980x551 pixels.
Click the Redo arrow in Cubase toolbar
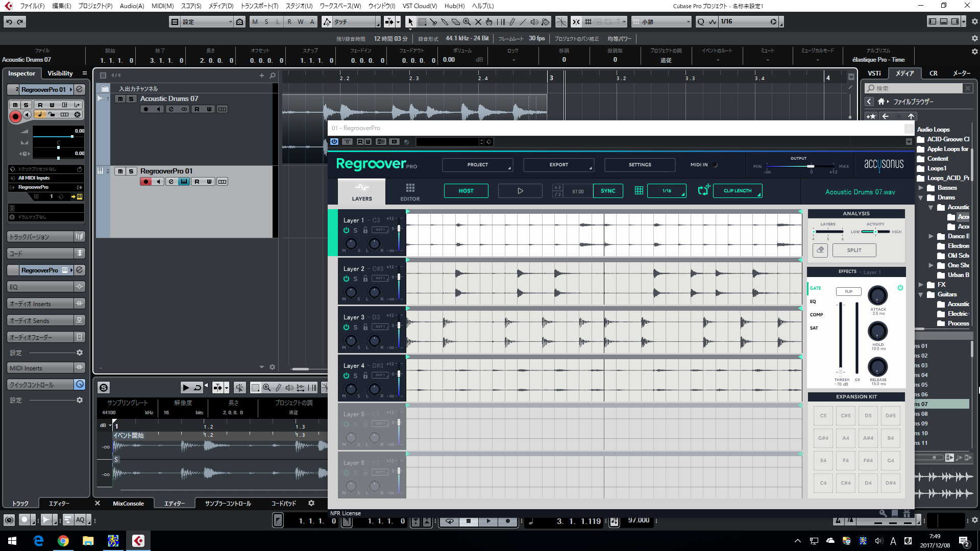pos(20,22)
